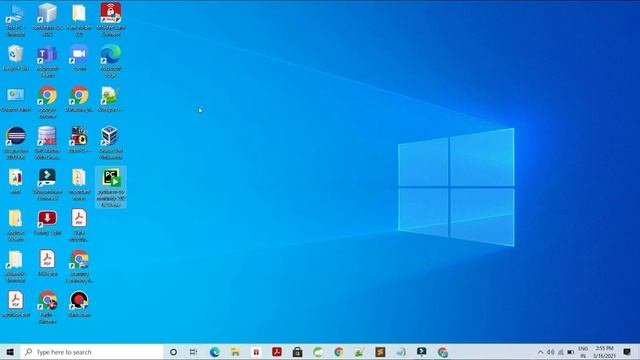
Task: Select the folder icon left of McAfee shortcut
Action: (x=79, y=20)
